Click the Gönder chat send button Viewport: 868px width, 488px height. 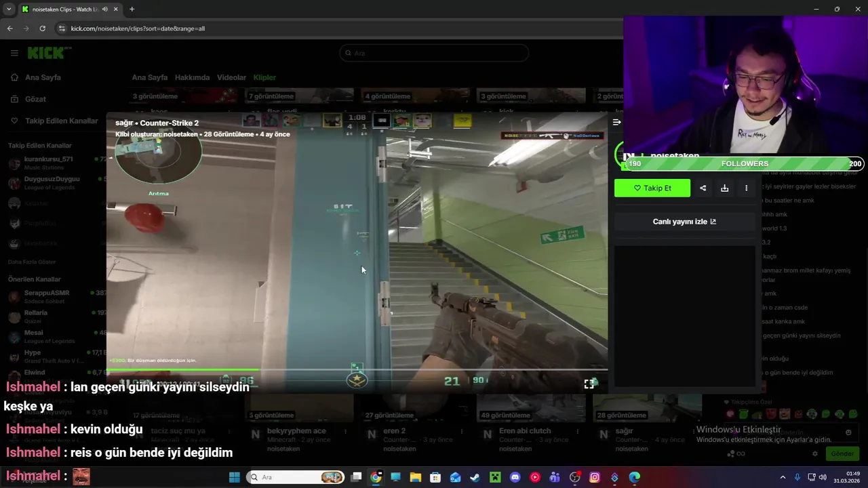pos(842,454)
